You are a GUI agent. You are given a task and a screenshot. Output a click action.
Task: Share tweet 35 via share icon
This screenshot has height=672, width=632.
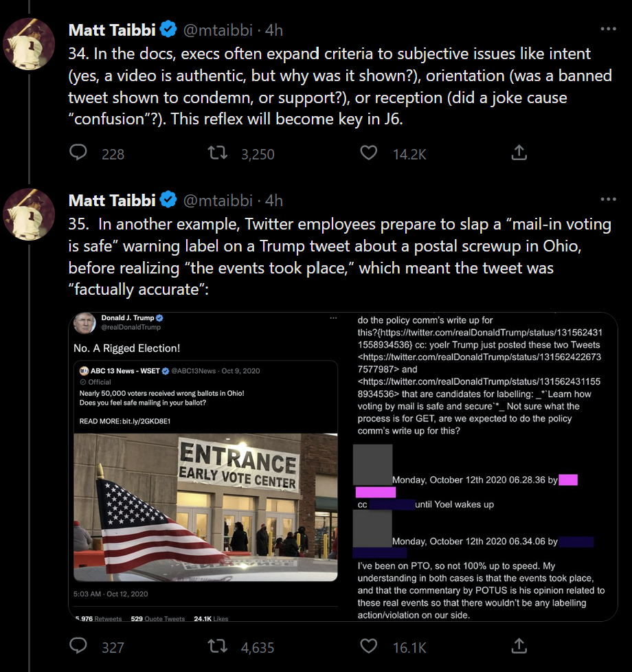tap(519, 646)
